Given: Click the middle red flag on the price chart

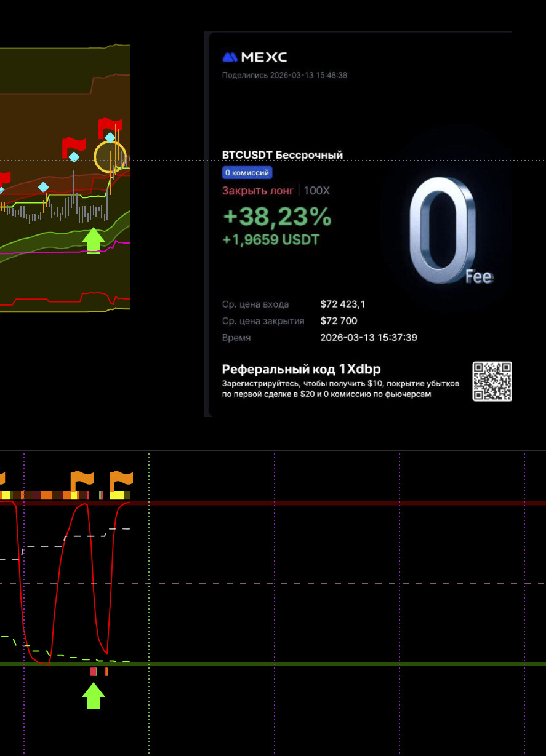Looking at the screenshot, I should point(74,146).
